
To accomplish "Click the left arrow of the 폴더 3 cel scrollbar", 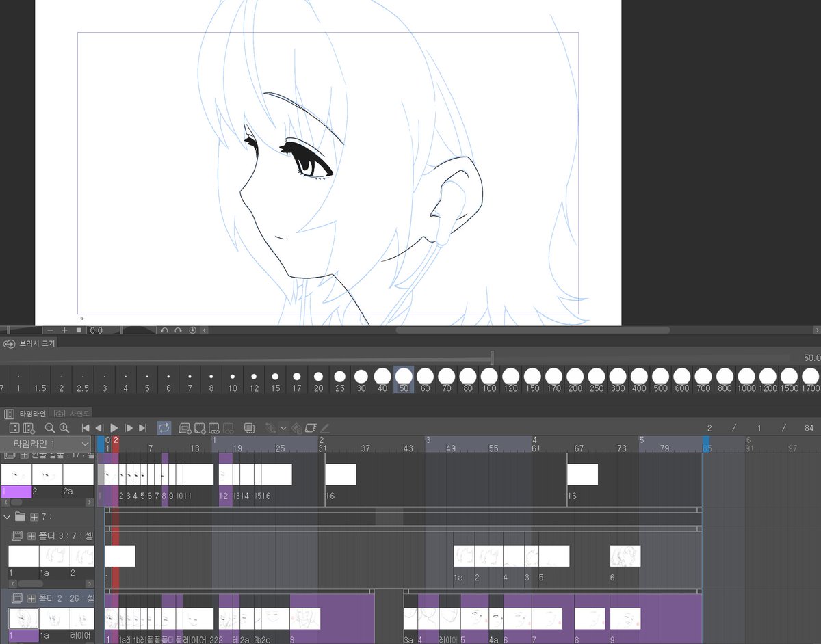I will click(x=12, y=584).
